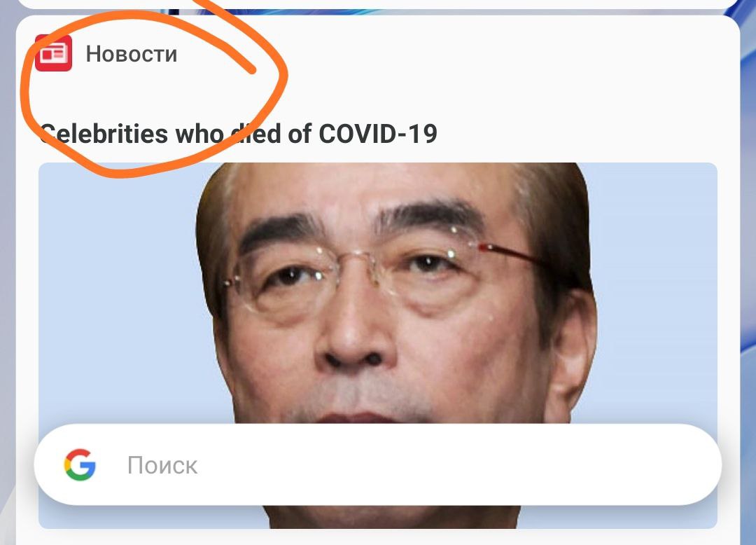This screenshot has width=756, height=545.
Task: Tap the wallpaper edge right of the news card
Action: point(748,289)
